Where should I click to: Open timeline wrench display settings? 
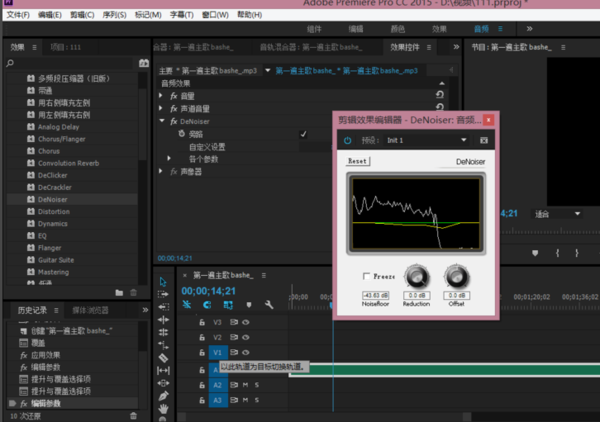click(269, 305)
